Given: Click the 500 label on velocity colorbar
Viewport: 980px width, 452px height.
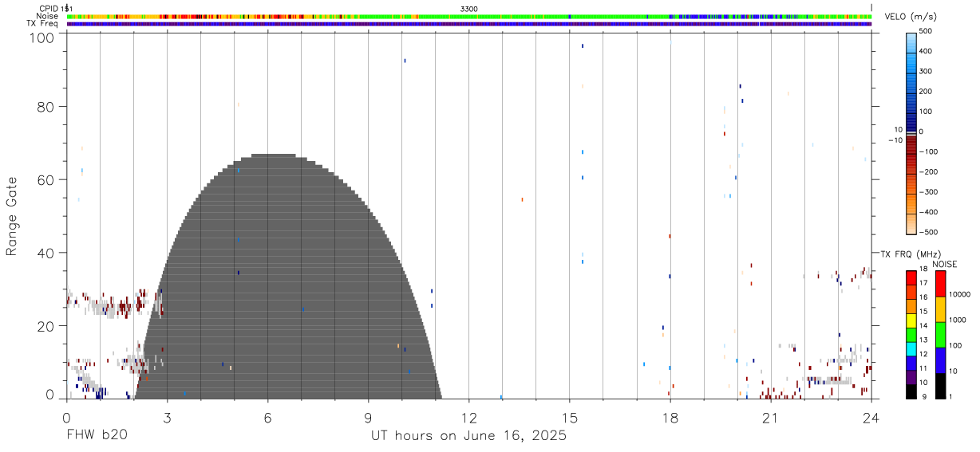Looking at the screenshot, I should pyautogui.click(x=927, y=31).
